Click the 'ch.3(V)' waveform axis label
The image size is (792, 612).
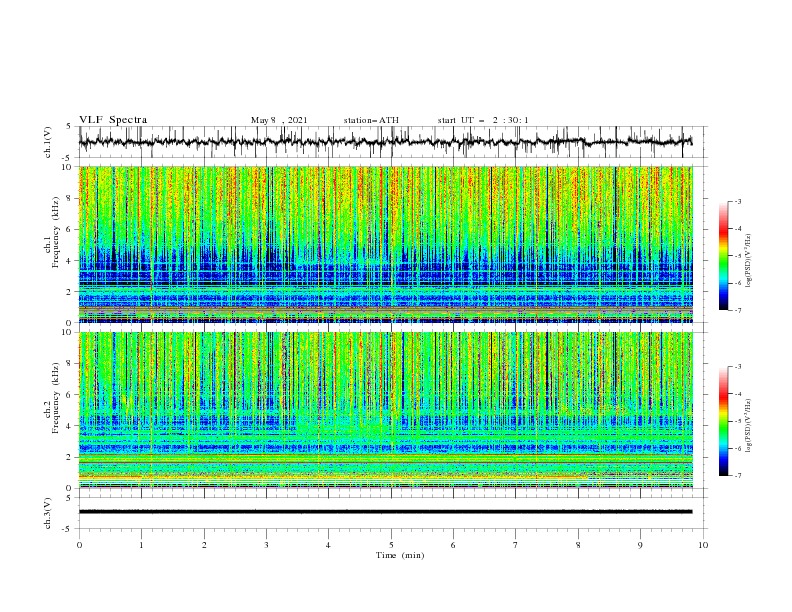tap(48, 513)
